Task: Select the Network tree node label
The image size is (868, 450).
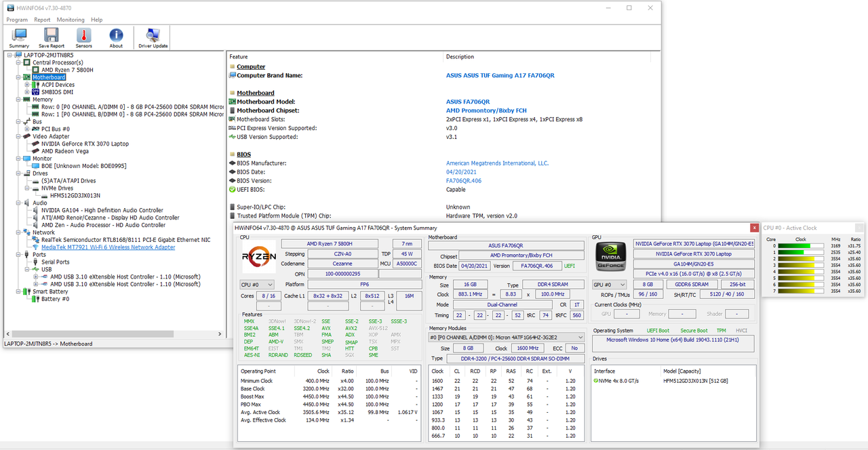Action: [x=43, y=232]
